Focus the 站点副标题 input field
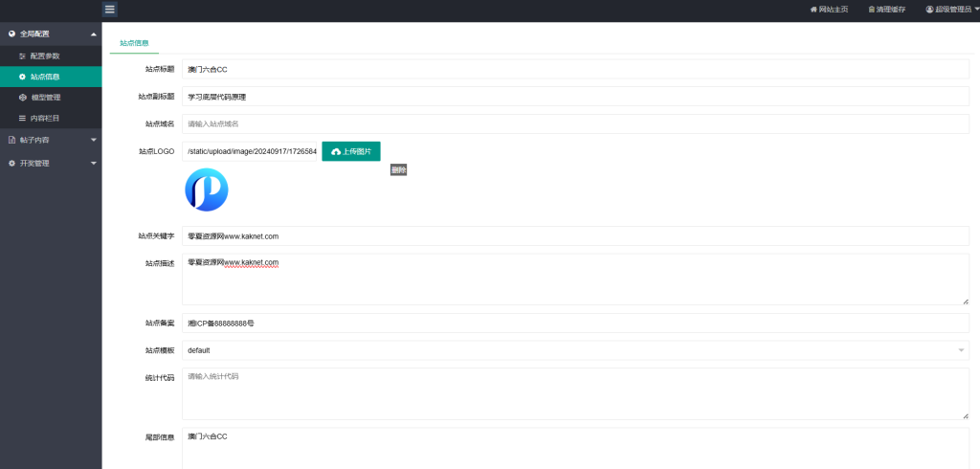The height and width of the screenshot is (469, 980). click(575, 97)
